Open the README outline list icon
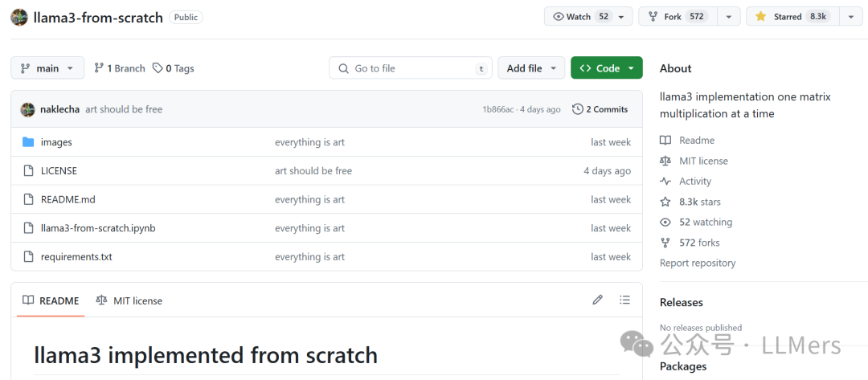This screenshot has width=868, height=380. (x=624, y=300)
